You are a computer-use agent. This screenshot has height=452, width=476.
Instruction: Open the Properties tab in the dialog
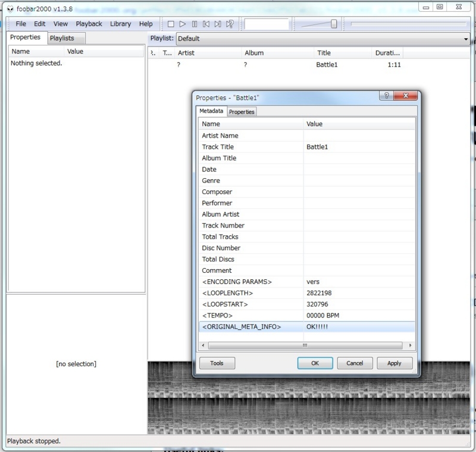coord(242,112)
